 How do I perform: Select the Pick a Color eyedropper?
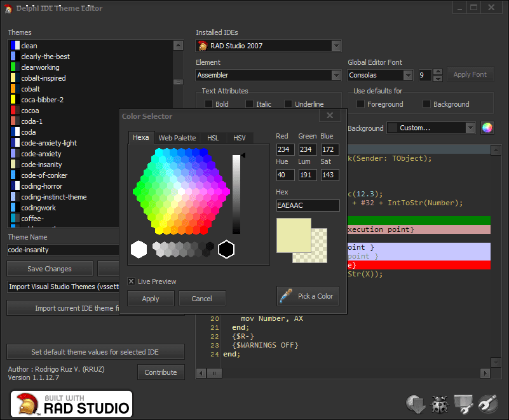(x=308, y=295)
